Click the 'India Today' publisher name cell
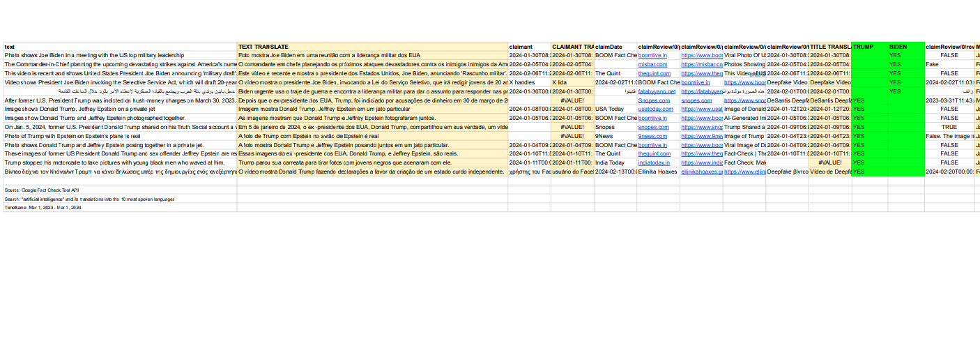Screen dimensions: 980x357 tap(615, 163)
